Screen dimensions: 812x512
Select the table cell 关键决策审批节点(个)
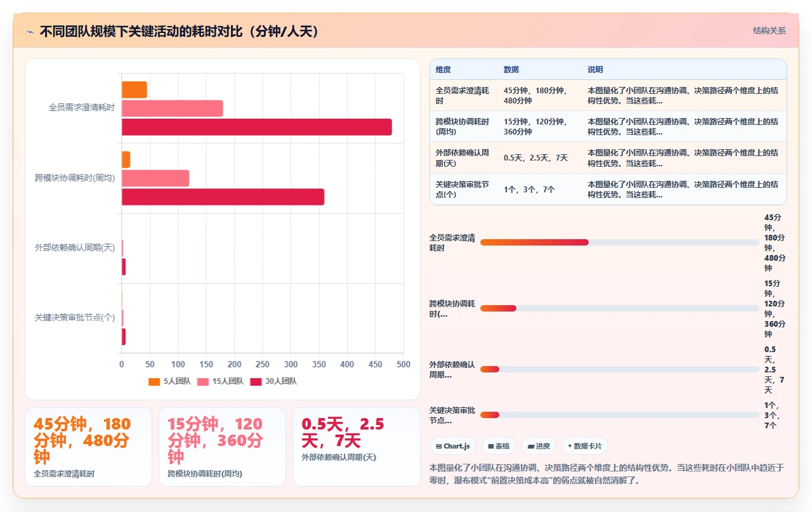point(462,189)
